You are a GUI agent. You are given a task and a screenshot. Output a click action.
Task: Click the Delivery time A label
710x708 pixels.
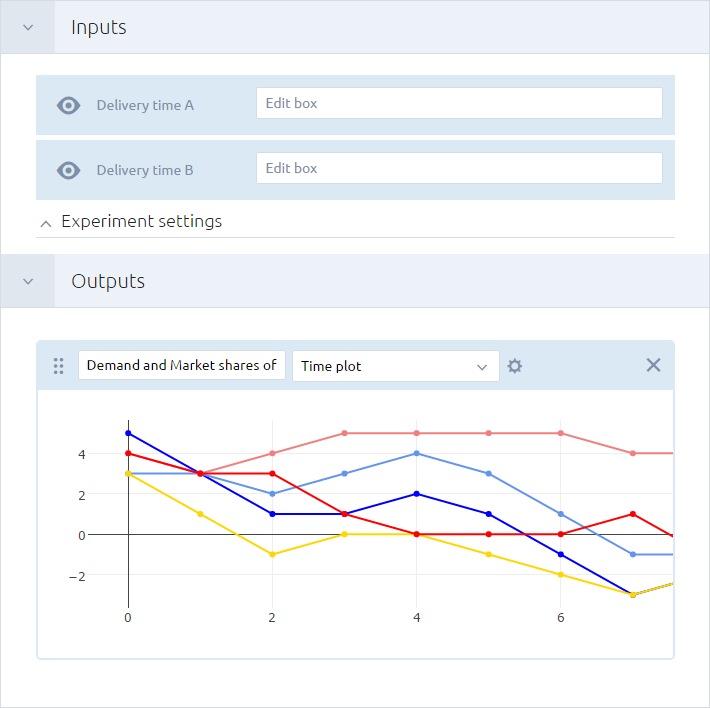[x=145, y=105]
